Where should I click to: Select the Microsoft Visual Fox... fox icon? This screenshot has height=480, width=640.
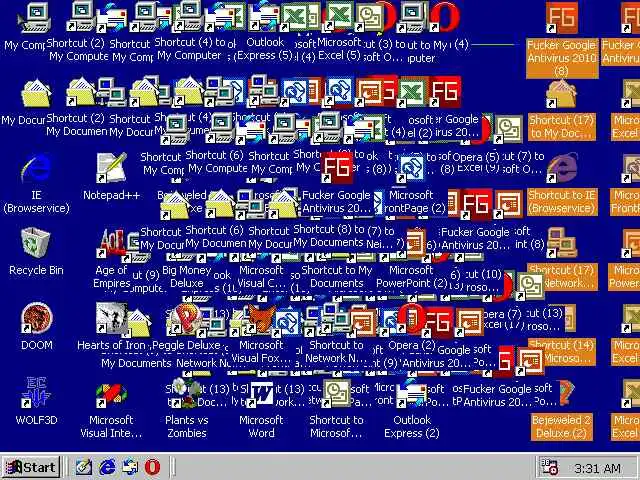(x=261, y=318)
